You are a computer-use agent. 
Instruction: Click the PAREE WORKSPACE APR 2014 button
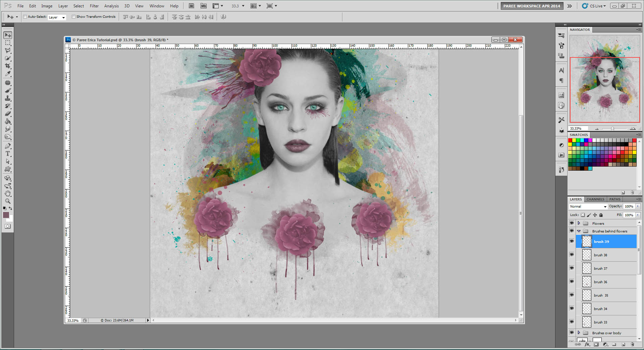531,6
